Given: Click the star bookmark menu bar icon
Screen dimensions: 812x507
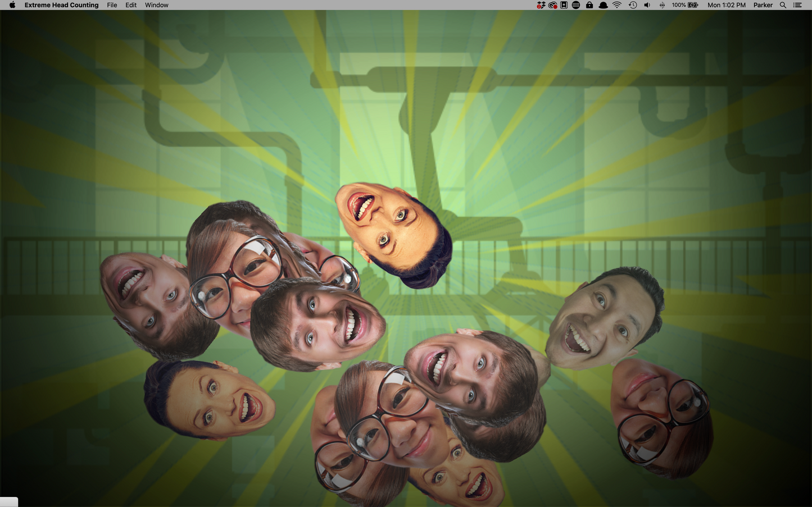Looking at the screenshot, I should pyautogui.click(x=564, y=5).
